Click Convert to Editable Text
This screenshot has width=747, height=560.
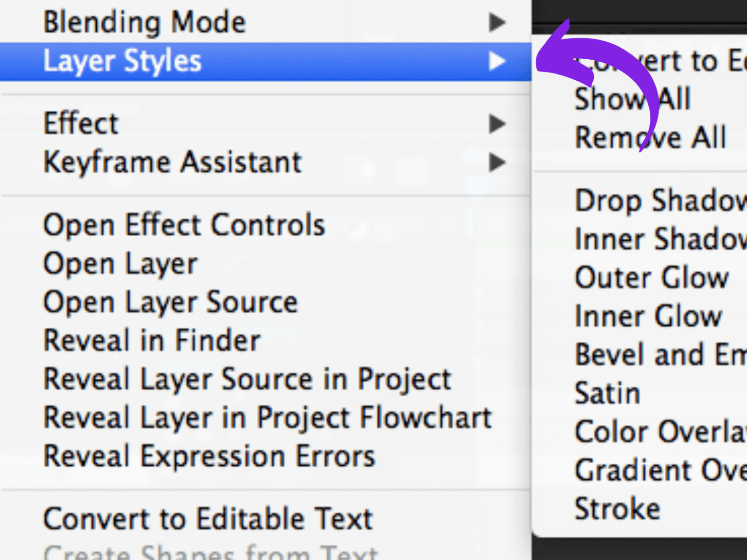click(x=207, y=518)
